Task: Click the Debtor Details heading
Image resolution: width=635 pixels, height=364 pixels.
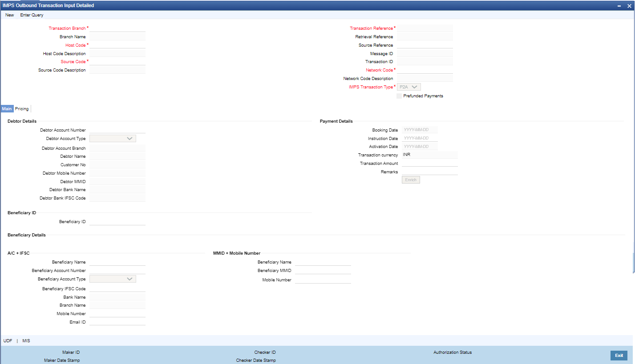Action: (22, 121)
